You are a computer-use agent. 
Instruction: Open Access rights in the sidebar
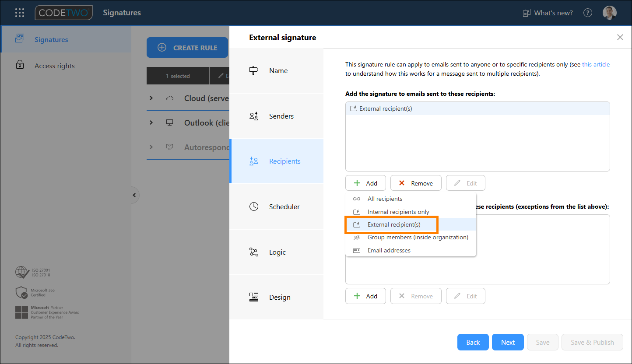click(x=66, y=66)
